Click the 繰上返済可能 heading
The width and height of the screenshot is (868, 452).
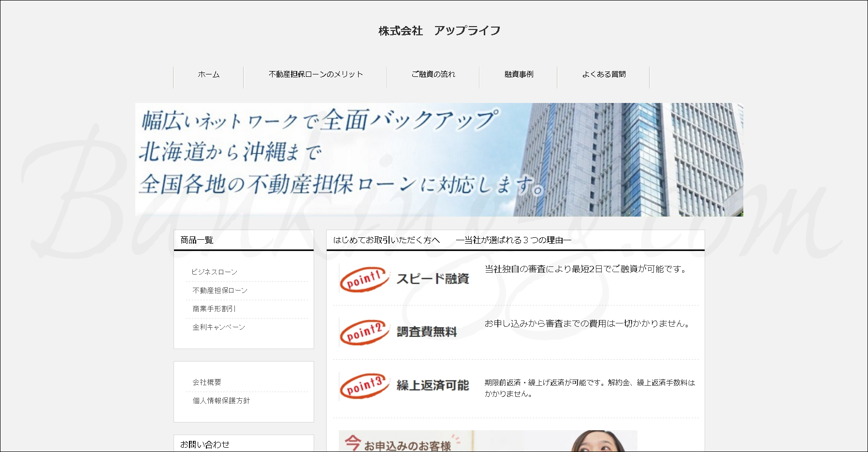pyautogui.click(x=433, y=385)
